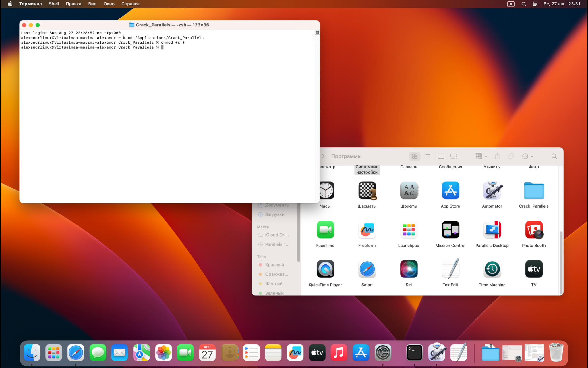Open the Правка menu
Viewport: 588px width, 368px height.
[x=73, y=4]
